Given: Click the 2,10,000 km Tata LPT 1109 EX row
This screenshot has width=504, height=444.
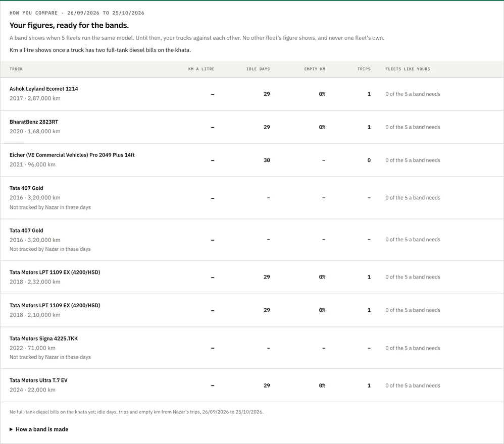Looking at the screenshot, I should [252, 310].
